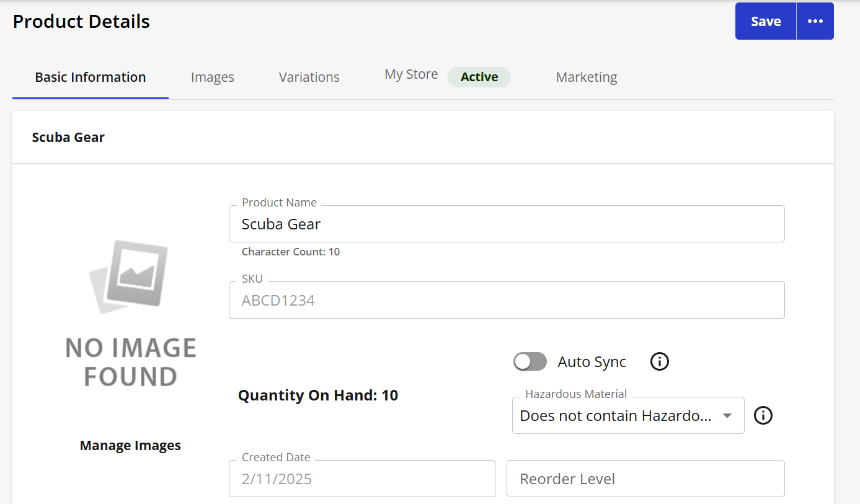Click the Auto Sync info icon

pos(659,361)
